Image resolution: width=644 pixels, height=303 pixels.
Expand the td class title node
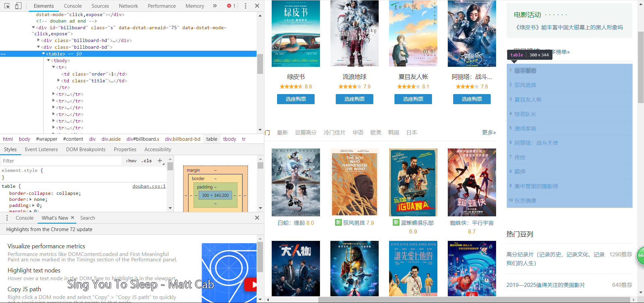point(59,81)
